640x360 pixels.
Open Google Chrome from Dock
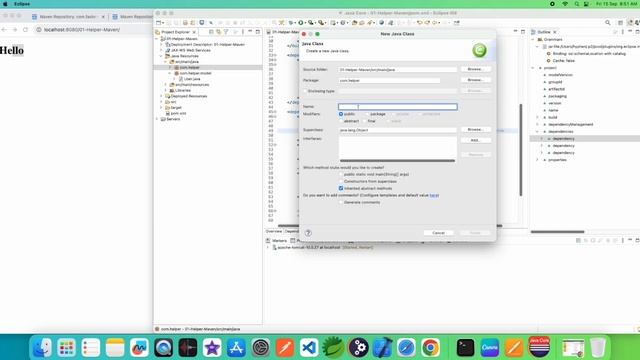(x=430, y=348)
